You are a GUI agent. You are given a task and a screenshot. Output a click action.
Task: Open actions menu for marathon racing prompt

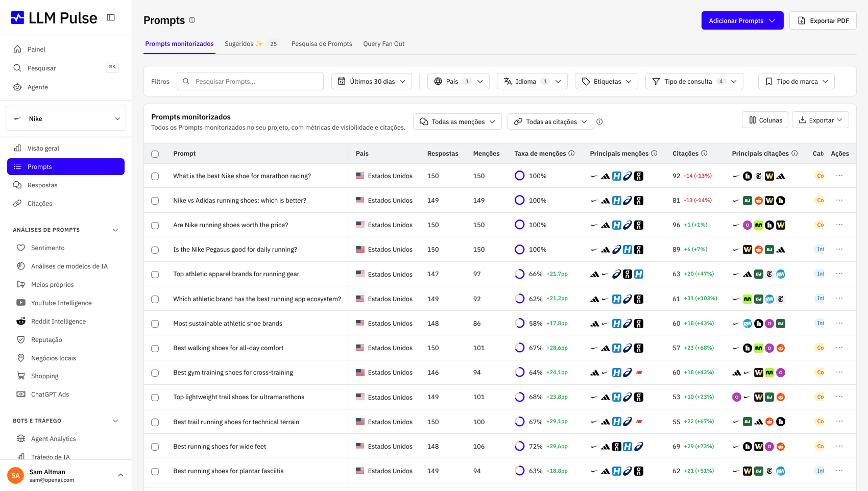coord(839,176)
